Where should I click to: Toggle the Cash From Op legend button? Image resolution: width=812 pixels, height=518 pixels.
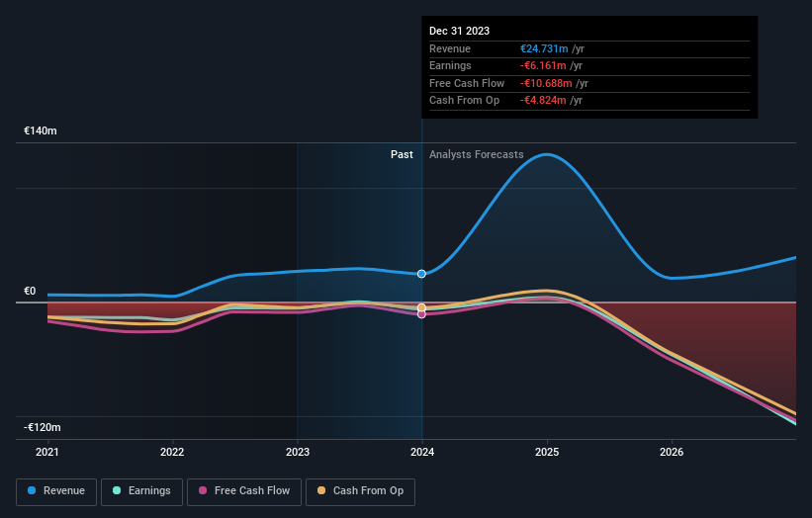[360, 491]
